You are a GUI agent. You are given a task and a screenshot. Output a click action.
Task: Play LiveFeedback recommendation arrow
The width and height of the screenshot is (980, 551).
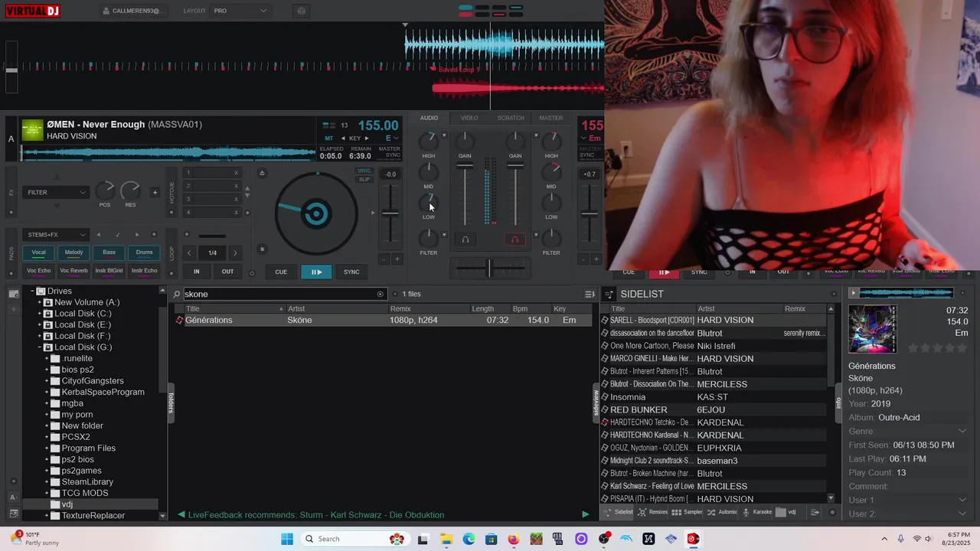(x=586, y=514)
